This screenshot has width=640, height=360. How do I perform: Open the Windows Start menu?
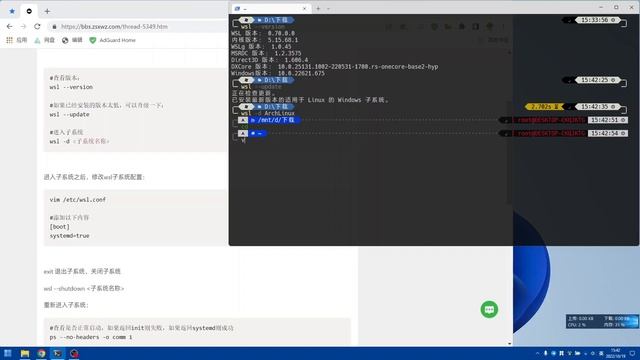(8, 353)
